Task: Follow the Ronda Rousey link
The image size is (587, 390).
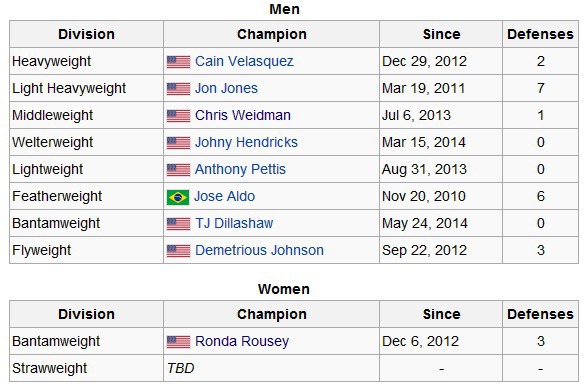Action: point(242,341)
